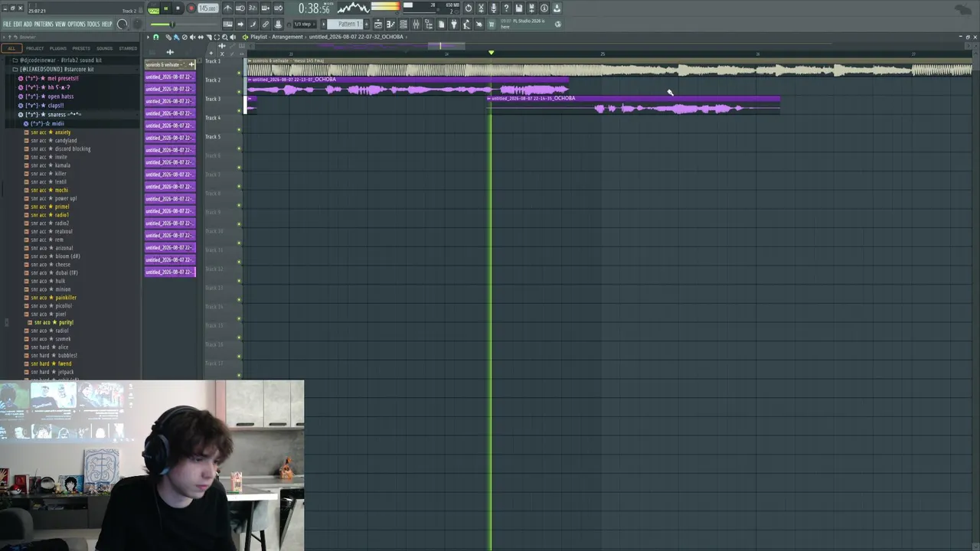
Task: Open the OPTIONS menu
Action: click(77, 24)
